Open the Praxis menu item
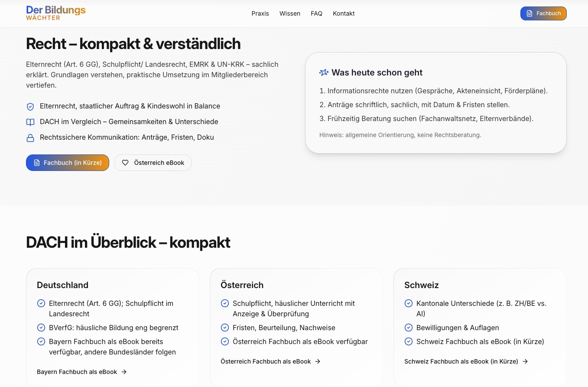 [x=260, y=13]
